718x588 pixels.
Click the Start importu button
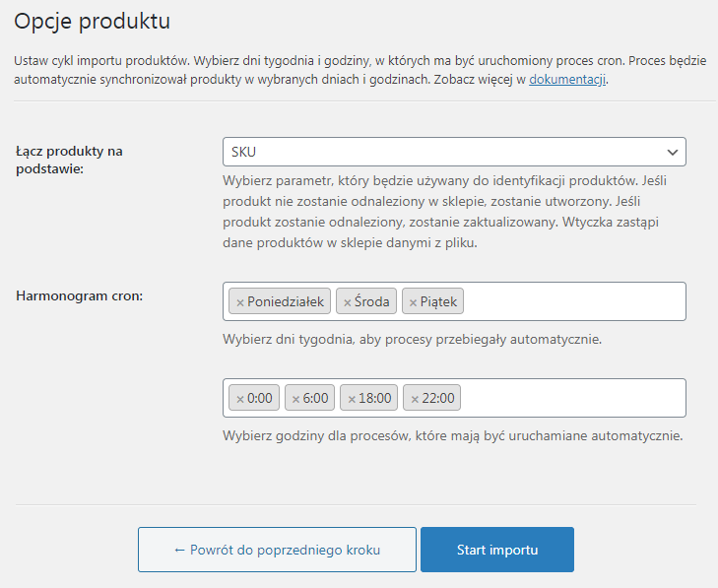pos(497,550)
